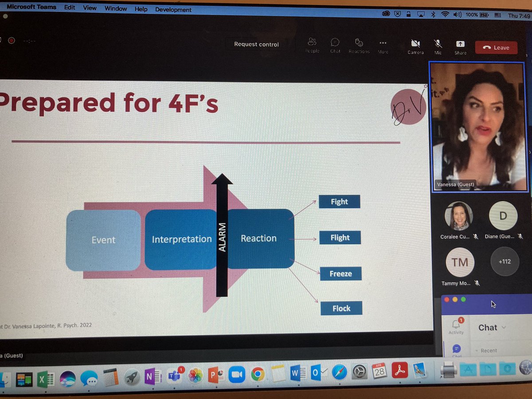Open Calendar from the Dock
This screenshot has width=532, height=399.
point(379,370)
